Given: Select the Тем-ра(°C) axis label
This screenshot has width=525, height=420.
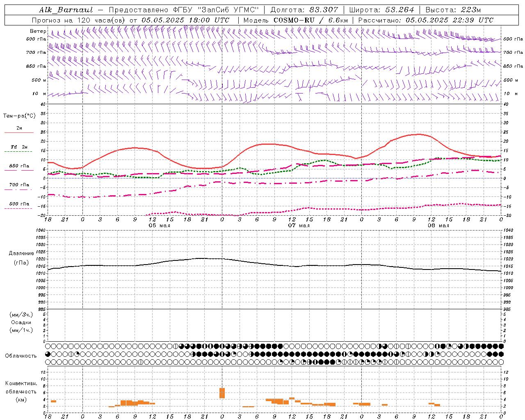Looking at the screenshot, I should click(x=19, y=116).
